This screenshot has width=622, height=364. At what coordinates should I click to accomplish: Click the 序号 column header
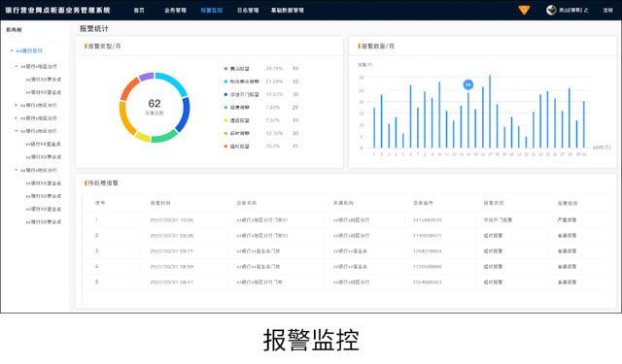click(x=100, y=203)
